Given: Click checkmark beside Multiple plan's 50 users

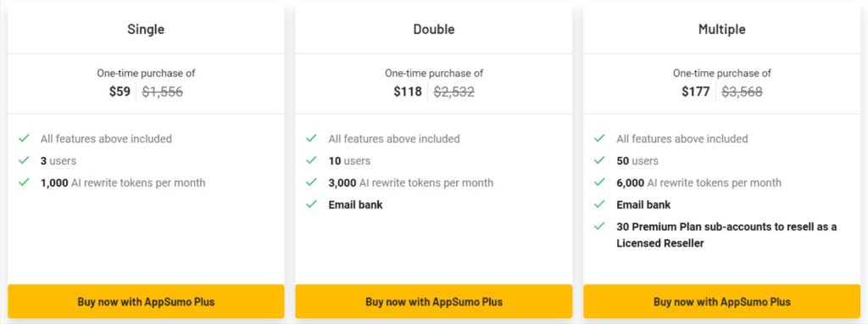Looking at the screenshot, I should pyautogui.click(x=599, y=160).
